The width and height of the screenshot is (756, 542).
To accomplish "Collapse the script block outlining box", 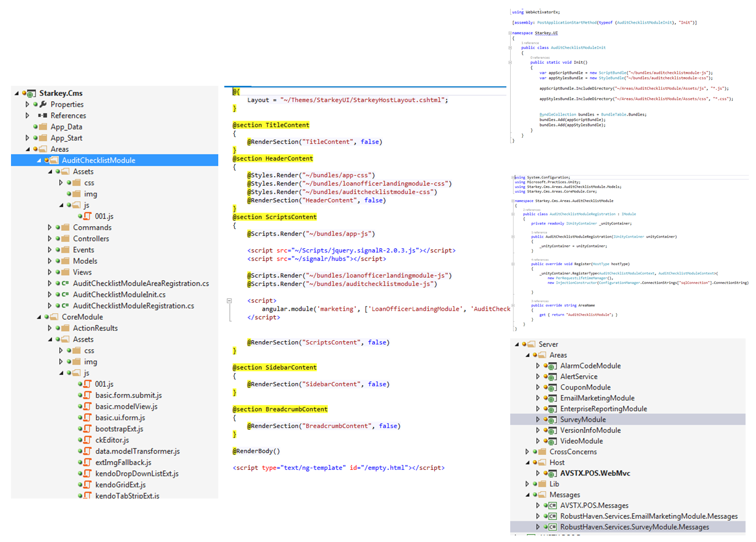I will tap(229, 301).
